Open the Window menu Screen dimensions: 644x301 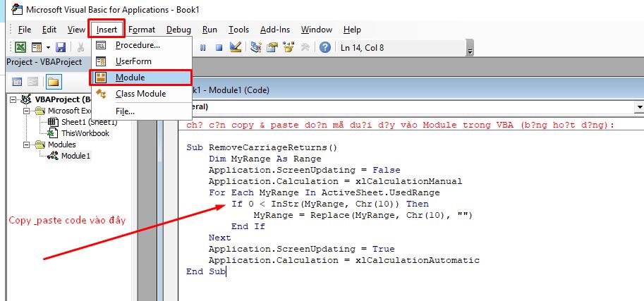click(317, 30)
